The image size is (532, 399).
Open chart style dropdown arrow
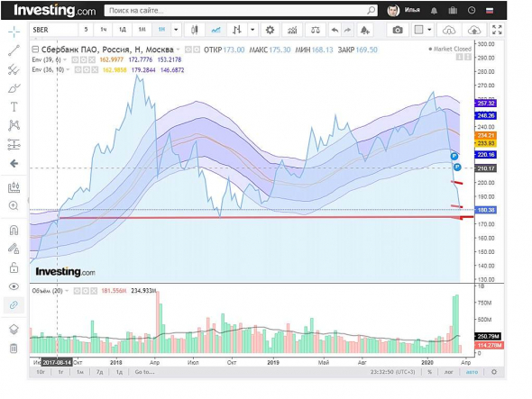252,30
